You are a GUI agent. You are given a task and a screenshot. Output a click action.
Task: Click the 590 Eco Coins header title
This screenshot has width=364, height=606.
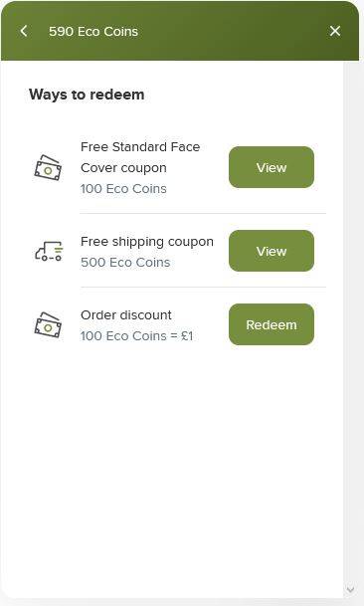[93, 31]
